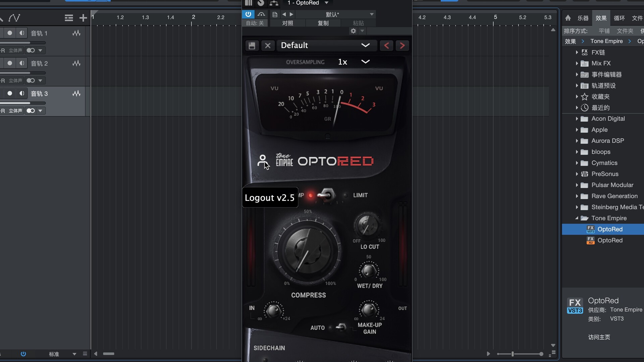
Task: Go to previous OptoRed preset red arrow
Action: (x=386, y=46)
